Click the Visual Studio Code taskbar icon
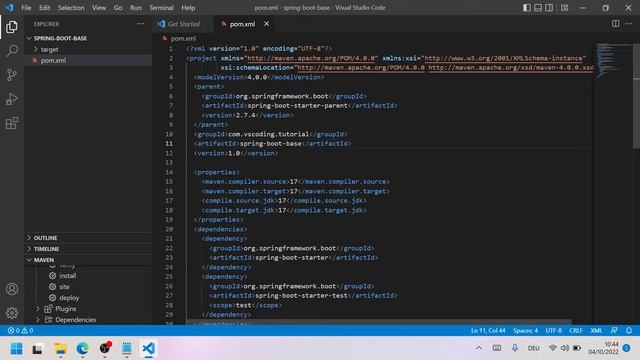This screenshot has height=360, width=640. click(x=149, y=349)
